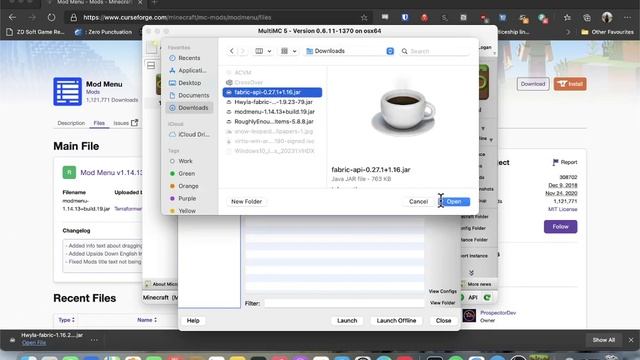Open the MIT License link
Screen dimensions: 640x360
pos(562,209)
